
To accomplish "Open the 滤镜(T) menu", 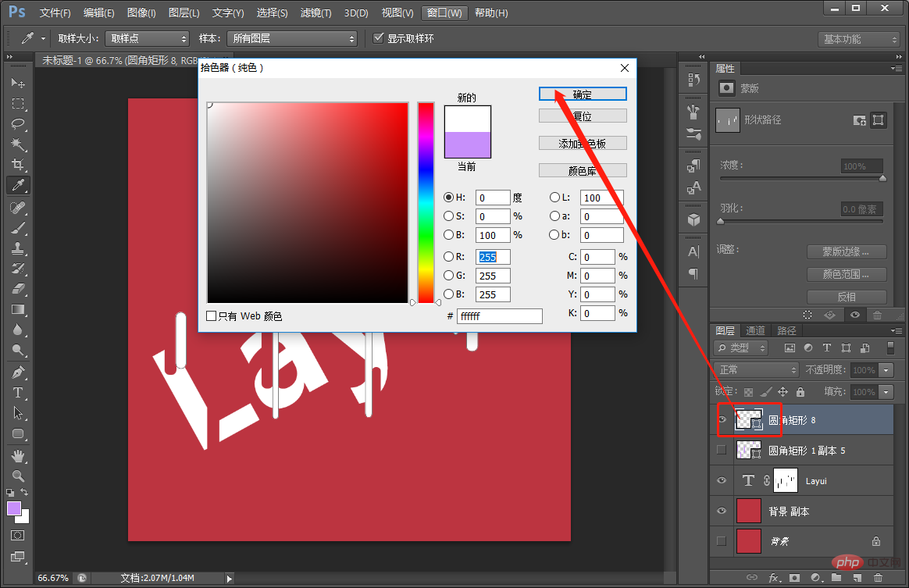I will point(316,12).
